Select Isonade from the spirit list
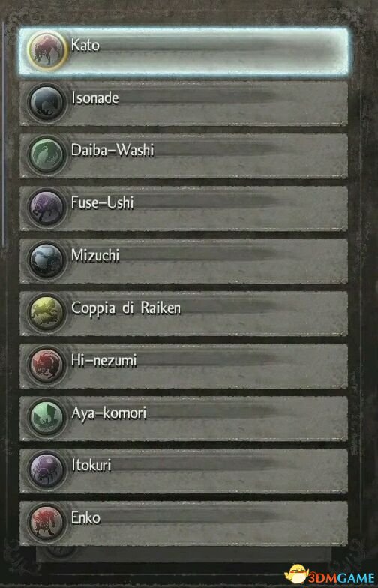Viewport: 378px width, 588px height. tap(184, 103)
